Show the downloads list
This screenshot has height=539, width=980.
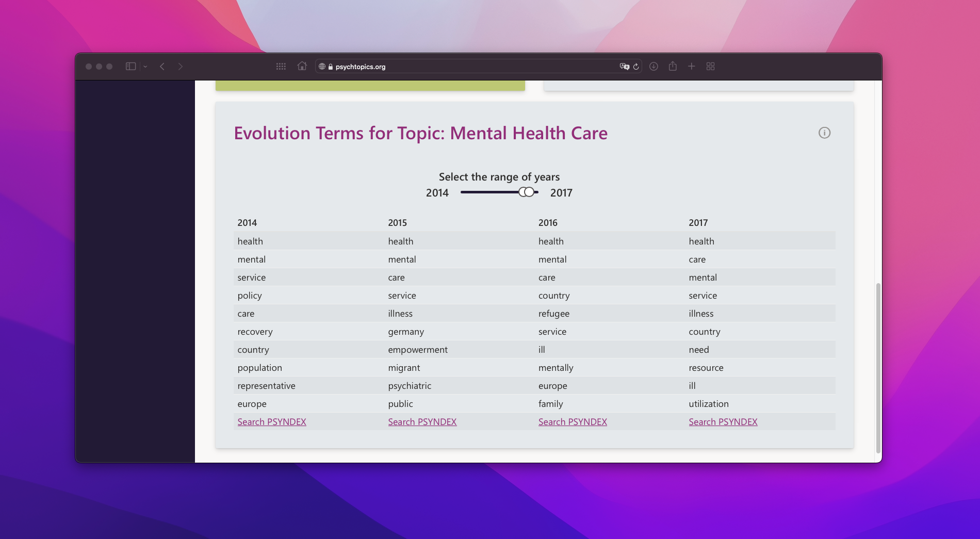click(x=654, y=67)
